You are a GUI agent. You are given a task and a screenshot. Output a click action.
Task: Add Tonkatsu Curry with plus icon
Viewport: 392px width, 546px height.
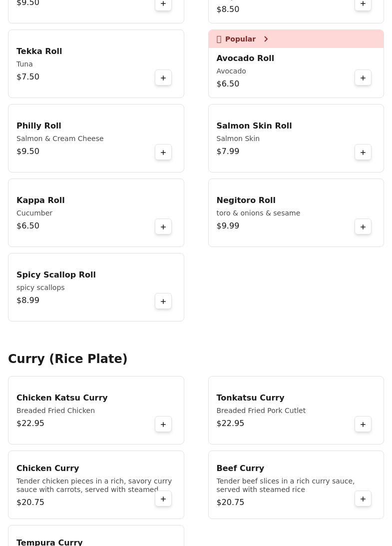click(363, 424)
